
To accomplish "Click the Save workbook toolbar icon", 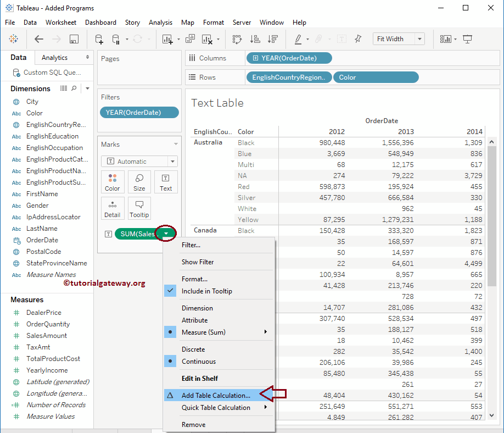I will coord(74,39).
